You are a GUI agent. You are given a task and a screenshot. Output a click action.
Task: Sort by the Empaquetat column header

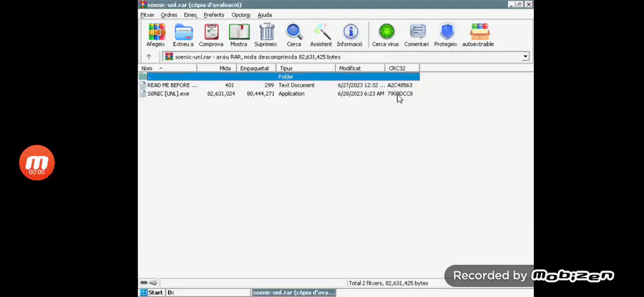(256, 68)
